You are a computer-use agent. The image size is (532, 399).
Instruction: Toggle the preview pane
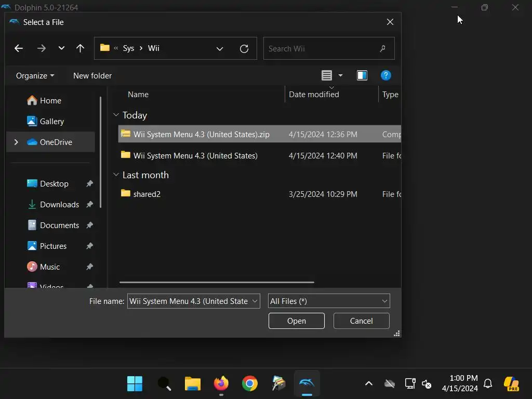[362, 75]
